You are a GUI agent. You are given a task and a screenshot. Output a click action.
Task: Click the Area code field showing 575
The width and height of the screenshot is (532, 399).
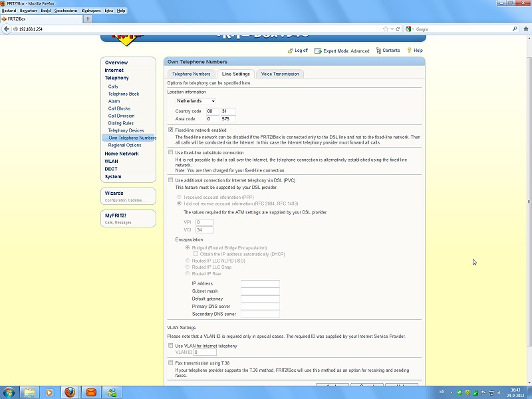[x=228, y=119]
